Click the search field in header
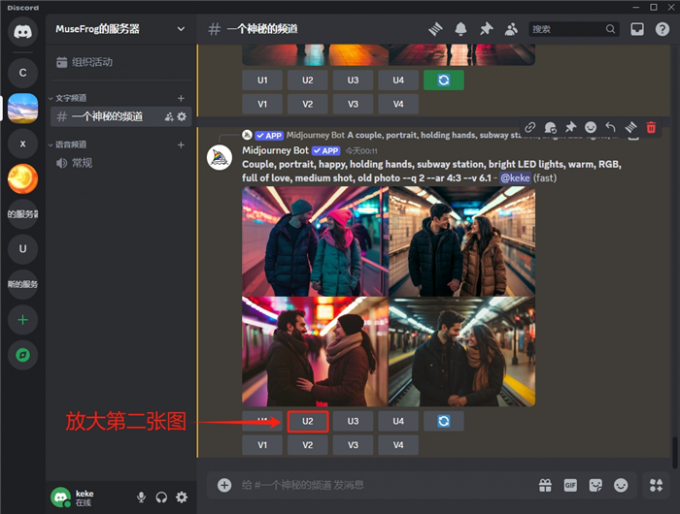680x514 pixels. click(x=574, y=29)
